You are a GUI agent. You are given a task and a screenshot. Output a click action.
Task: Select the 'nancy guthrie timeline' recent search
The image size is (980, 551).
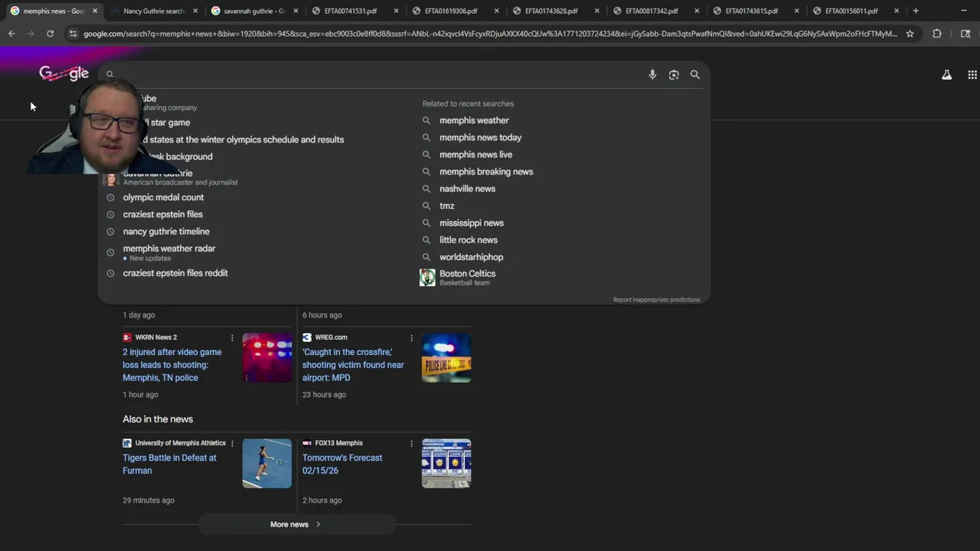pos(166,231)
